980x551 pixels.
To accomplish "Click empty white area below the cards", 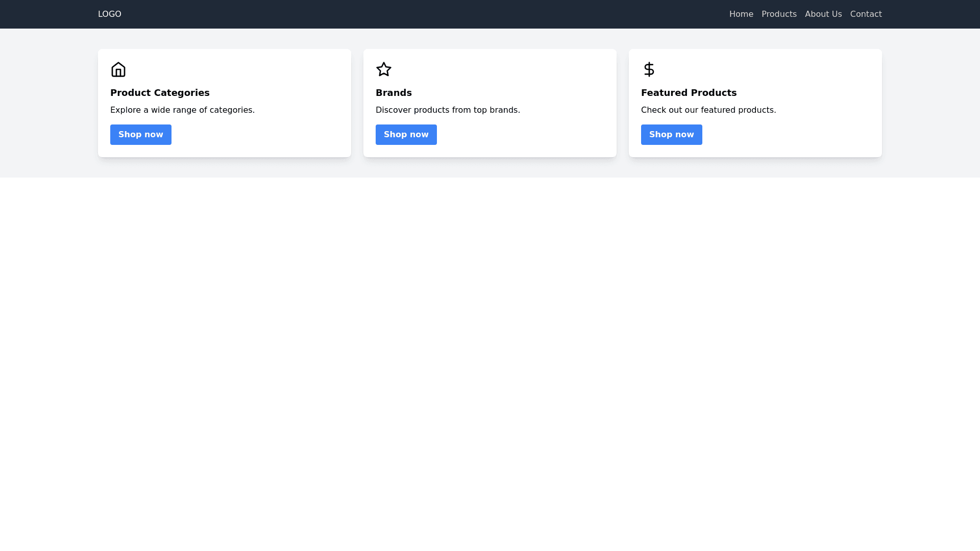I will tap(490, 357).
